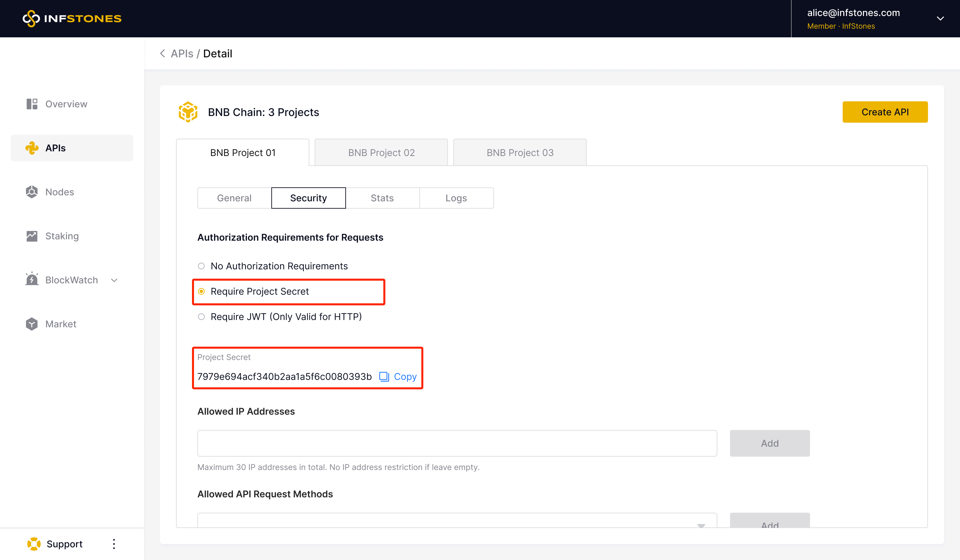Click the Nodes hexagon icon
960x560 pixels.
tap(32, 192)
